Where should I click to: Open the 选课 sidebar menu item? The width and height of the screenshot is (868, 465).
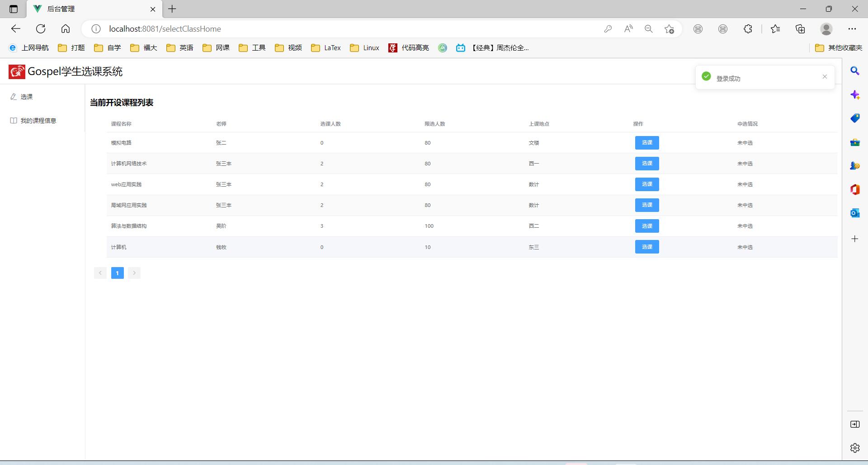click(x=26, y=97)
